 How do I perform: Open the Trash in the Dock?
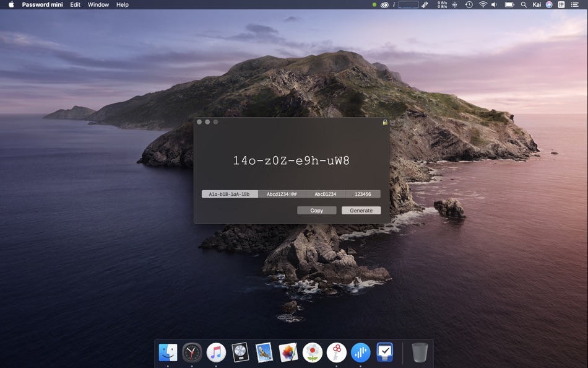tap(420, 353)
